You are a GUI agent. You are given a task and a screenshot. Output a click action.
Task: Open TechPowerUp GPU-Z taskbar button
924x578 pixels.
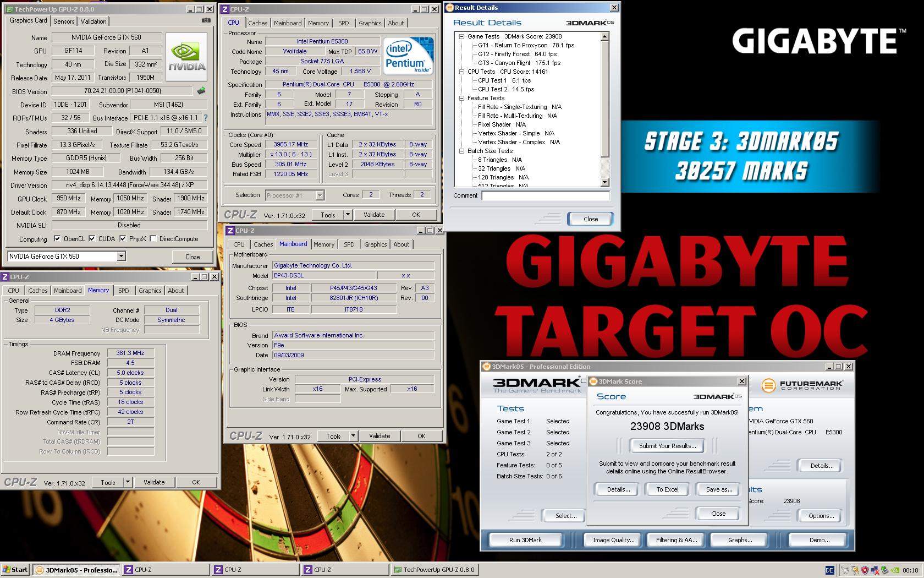(x=435, y=570)
